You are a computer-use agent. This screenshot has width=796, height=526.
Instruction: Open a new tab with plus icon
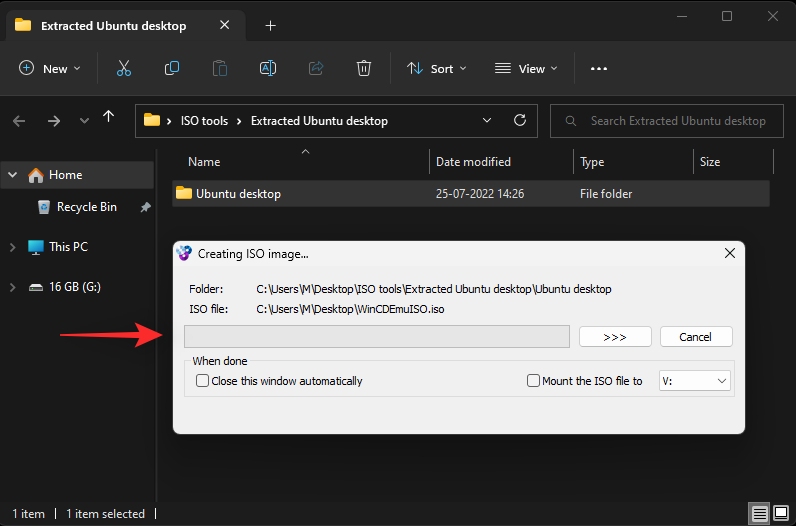pyautogui.click(x=271, y=25)
